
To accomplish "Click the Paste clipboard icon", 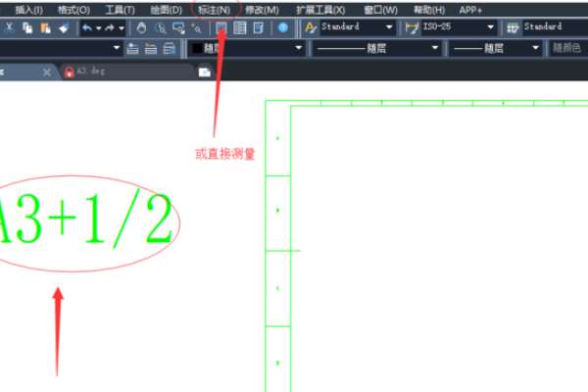I will click(x=45, y=27).
